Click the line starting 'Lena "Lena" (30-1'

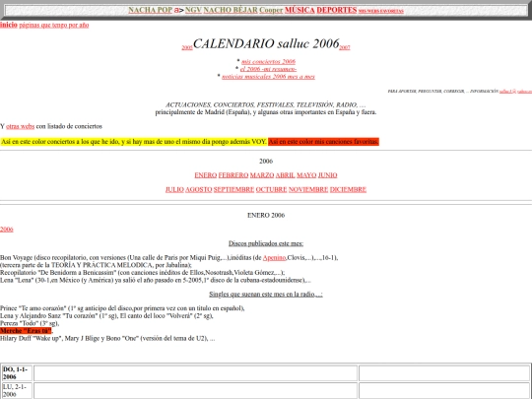tap(156, 280)
